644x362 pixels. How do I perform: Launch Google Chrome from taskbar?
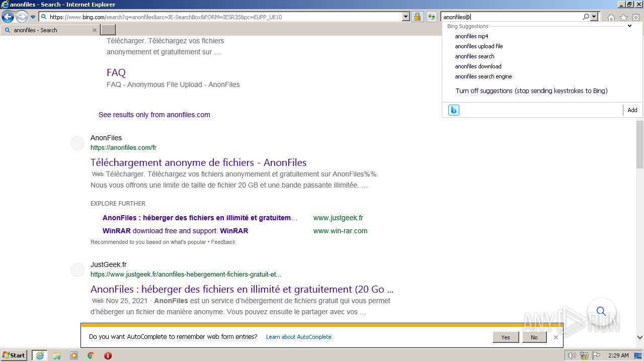(91, 355)
